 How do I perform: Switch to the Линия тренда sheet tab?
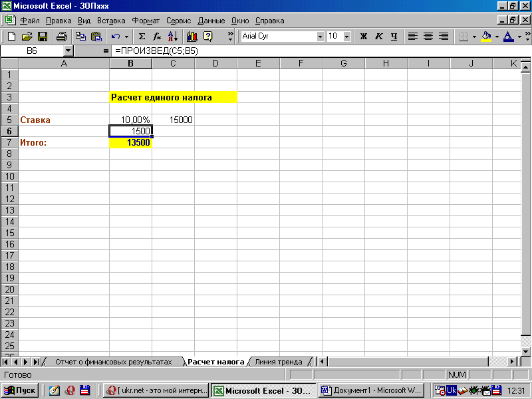tap(279, 362)
